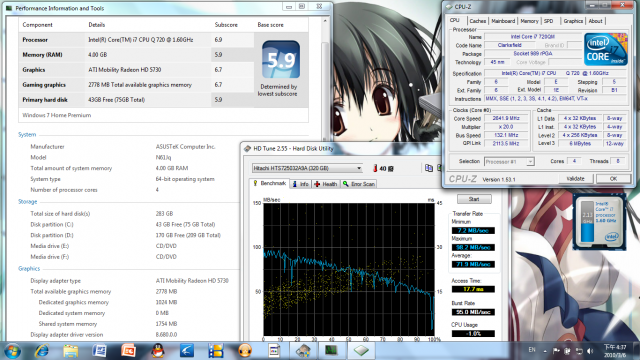Open the Hitachi drive selection dropdown
This screenshot has height=360, width=640.
[307, 168]
